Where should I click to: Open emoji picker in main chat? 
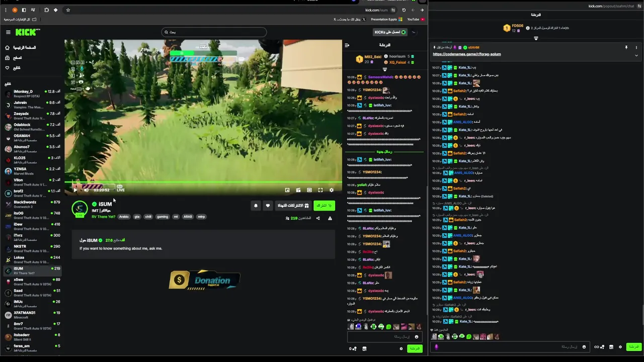[416, 336]
